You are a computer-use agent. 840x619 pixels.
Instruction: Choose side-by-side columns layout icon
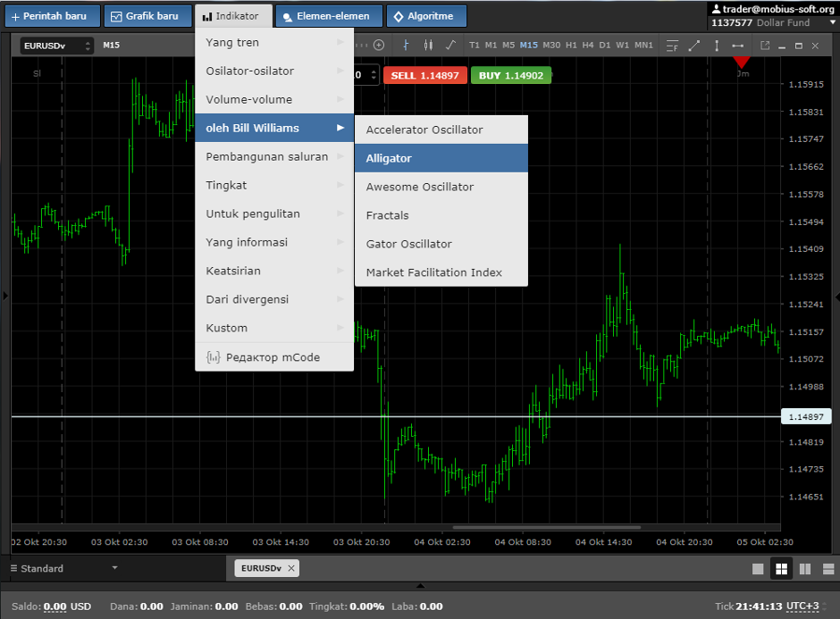tap(804, 569)
